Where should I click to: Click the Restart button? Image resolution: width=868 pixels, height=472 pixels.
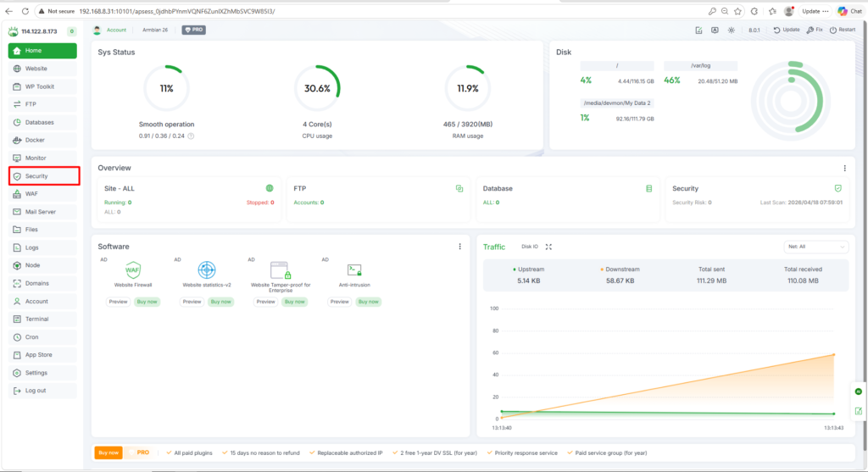843,30
